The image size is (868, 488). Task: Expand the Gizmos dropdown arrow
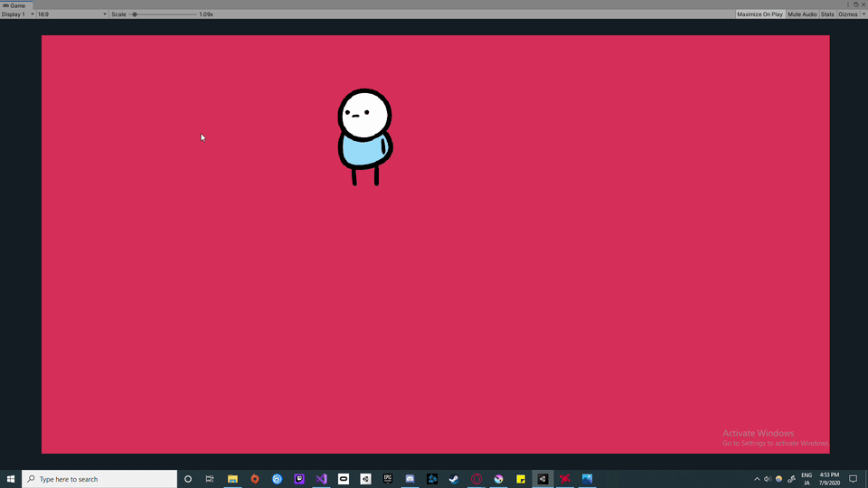coord(863,14)
